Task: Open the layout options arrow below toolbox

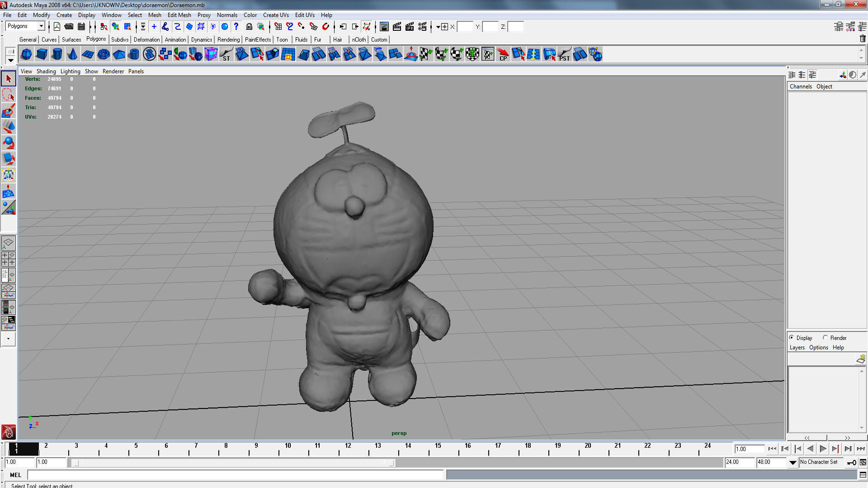Action: [8, 338]
